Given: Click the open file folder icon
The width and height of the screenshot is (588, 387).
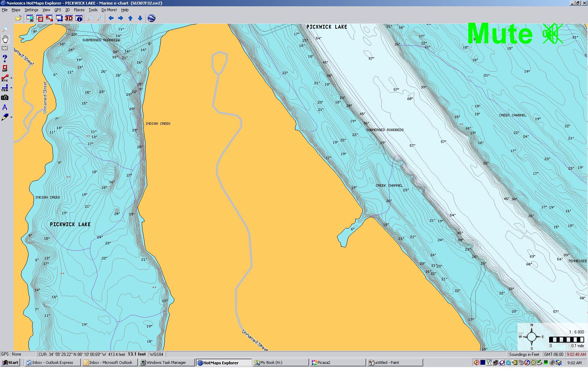Looking at the screenshot, I should click(x=18, y=18).
